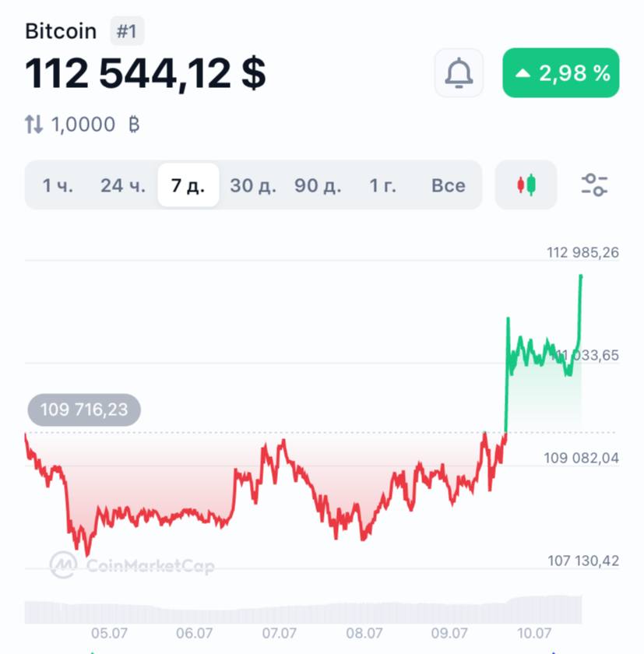
Task: Select the 24 ч. timeframe
Action: (123, 185)
